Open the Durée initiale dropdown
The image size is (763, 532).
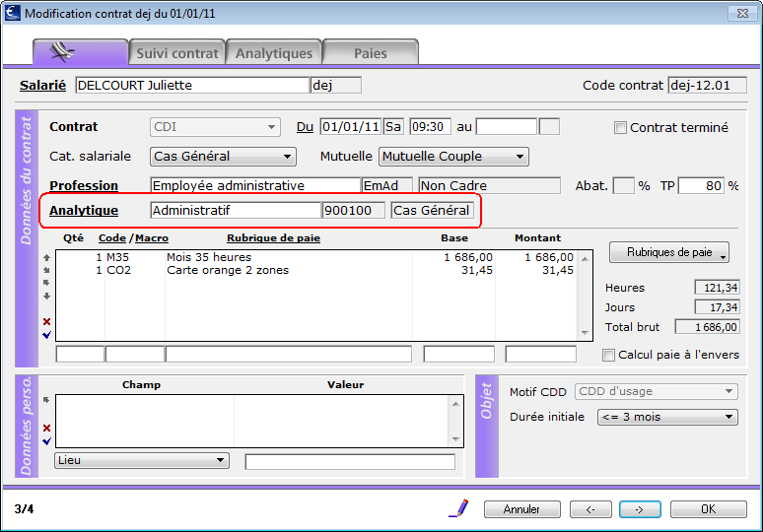tap(667, 418)
